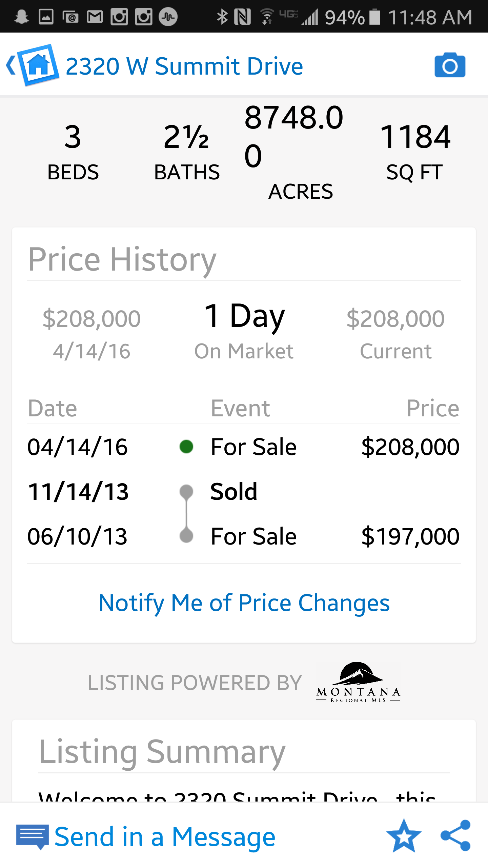This screenshot has height=868, width=488.
Task: Tap the message bubble icon
Action: (x=33, y=837)
